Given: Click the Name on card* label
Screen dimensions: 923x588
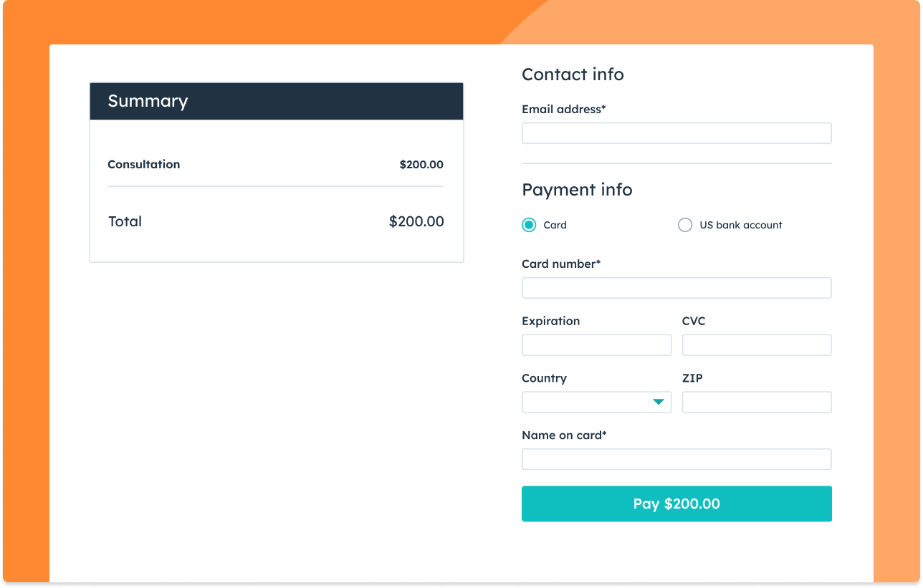Looking at the screenshot, I should (564, 435).
